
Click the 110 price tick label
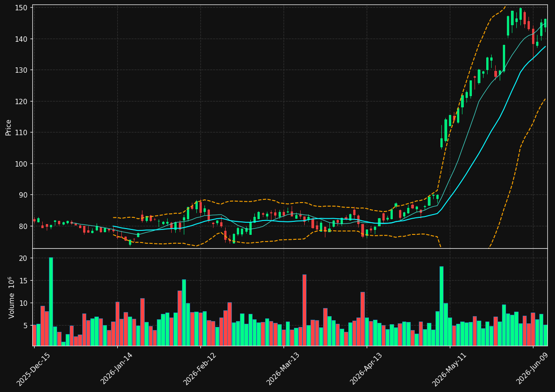click(22, 132)
